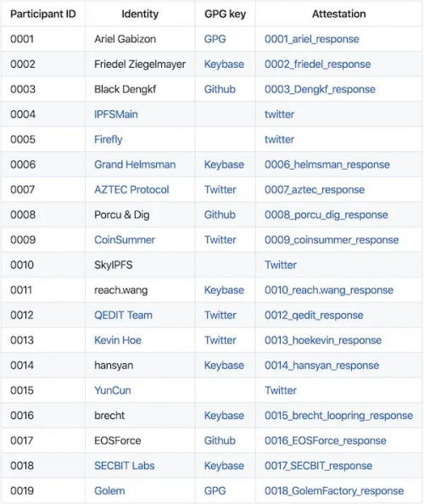The height and width of the screenshot is (504, 424).
Task: Open the 0001_ariel_response attestation
Action: click(311, 39)
